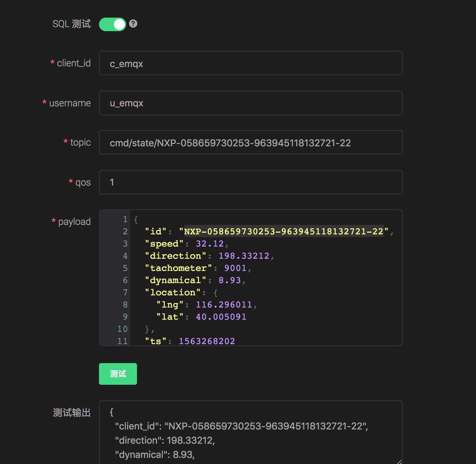The image size is (476, 464).
Task: Click the tachometer value 9001
Action: 235,268
